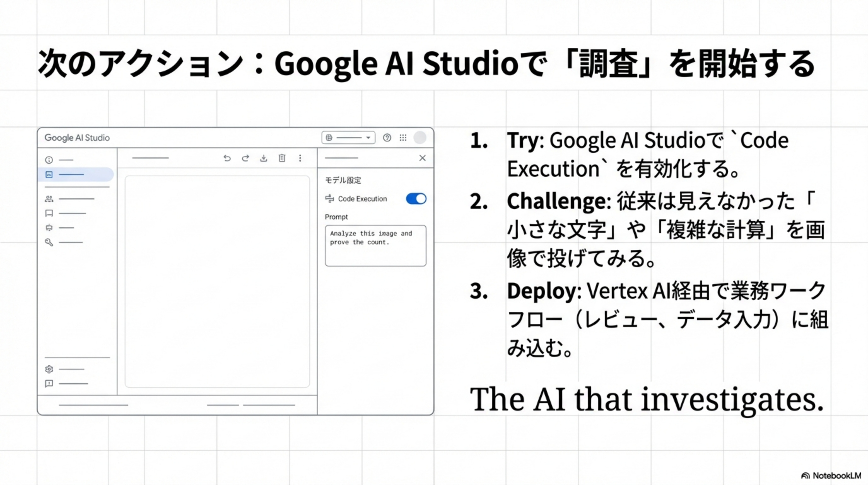Click the round profile avatar
This screenshot has width=868, height=485.
[x=420, y=138]
